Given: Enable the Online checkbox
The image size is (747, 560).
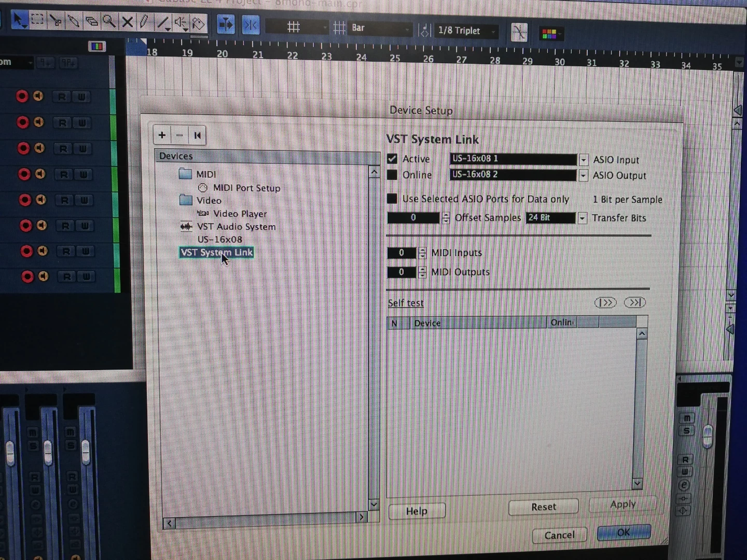Looking at the screenshot, I should click(x=392, y=175).
